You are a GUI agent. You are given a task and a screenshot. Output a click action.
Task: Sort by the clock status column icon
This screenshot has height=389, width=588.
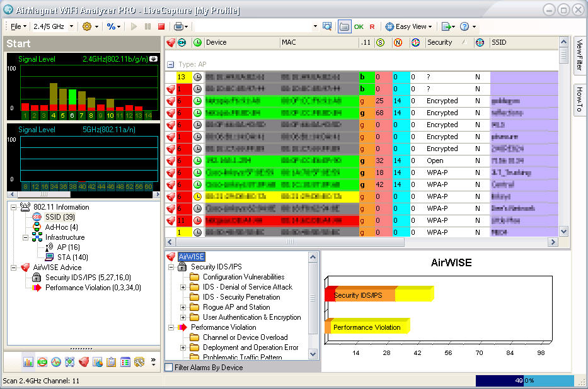click(198, 43)
